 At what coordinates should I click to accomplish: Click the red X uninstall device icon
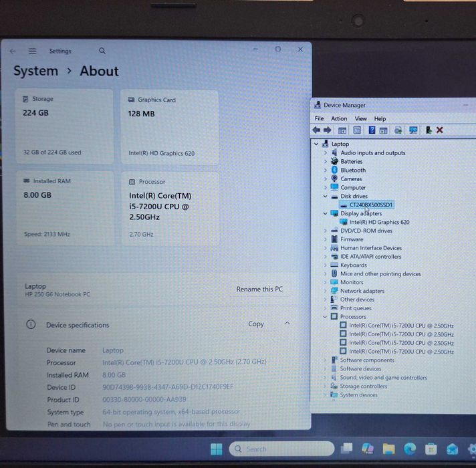(440, 130)
